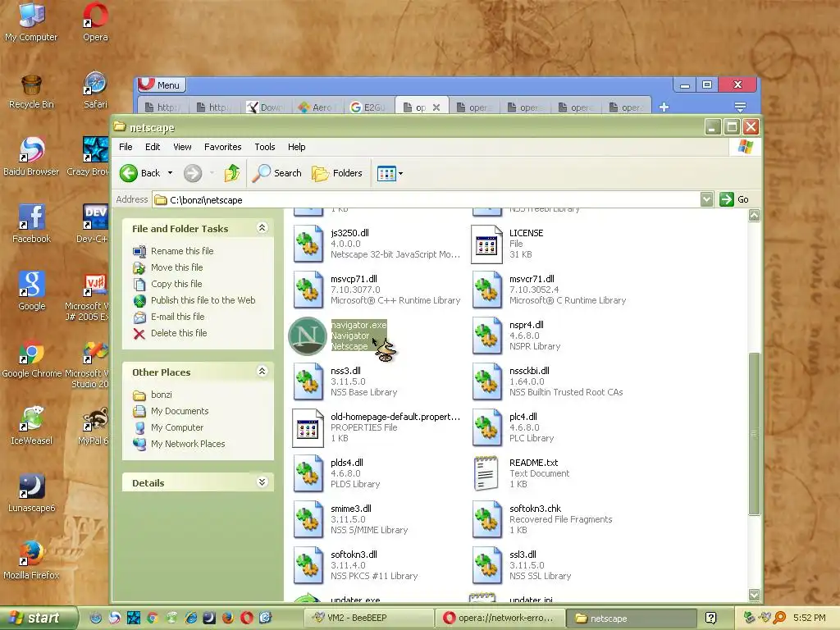This screenshot has width=840, height=630.
Task: Add a new tab in Opera window
Action: coord(664,107)
